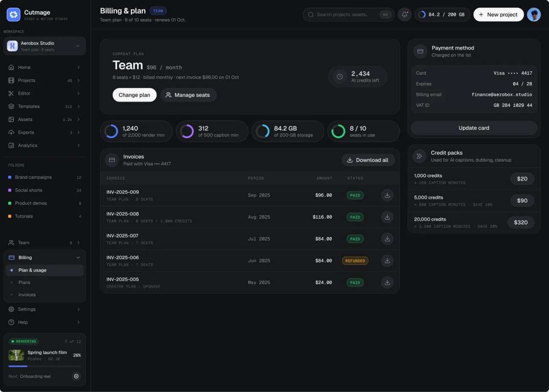This screenshot has height=392, width=549.
Task: Click the Home sidebar icon
Action: [x=11, y=67]
